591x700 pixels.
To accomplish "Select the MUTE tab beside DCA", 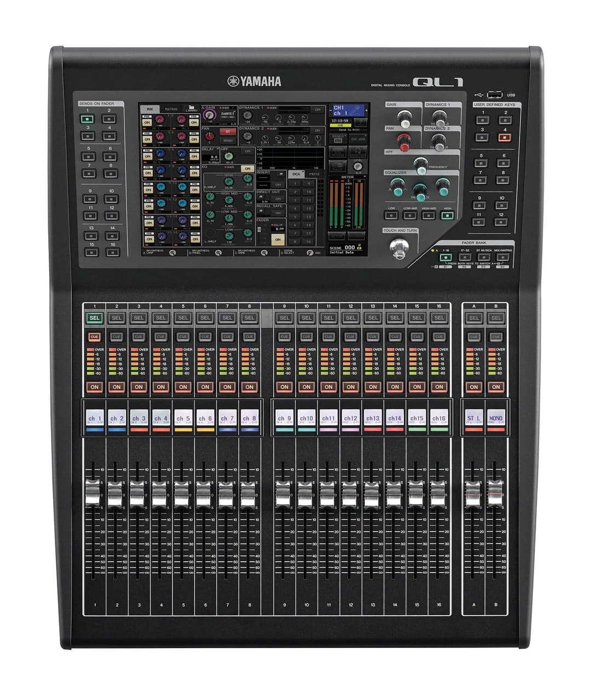I will tap(314, 173).
